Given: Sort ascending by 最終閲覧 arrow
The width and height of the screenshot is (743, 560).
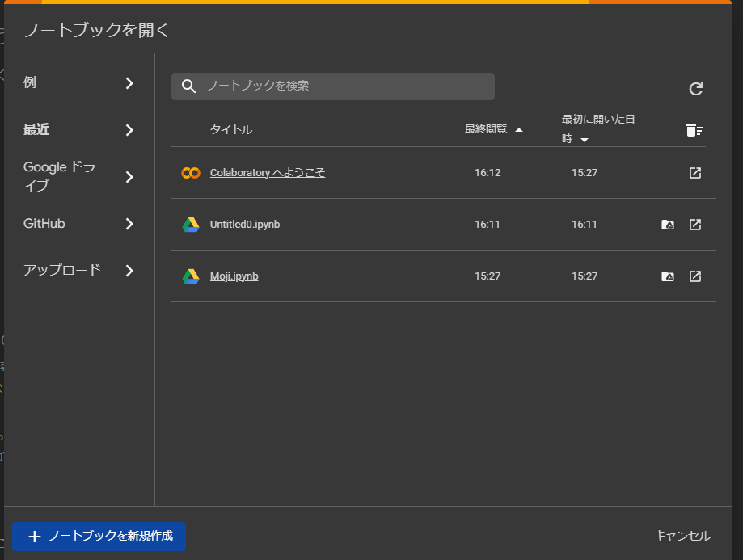Looking at the screenshot, I should [x=519, y=130].
